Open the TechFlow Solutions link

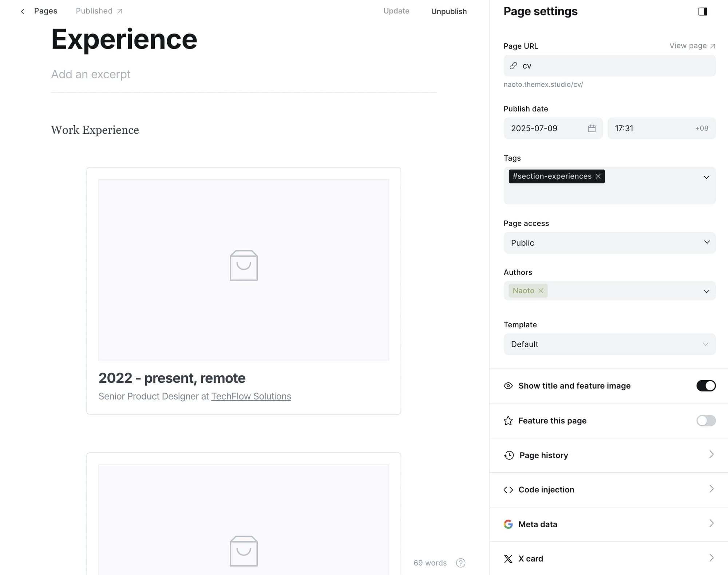(251, 396)
